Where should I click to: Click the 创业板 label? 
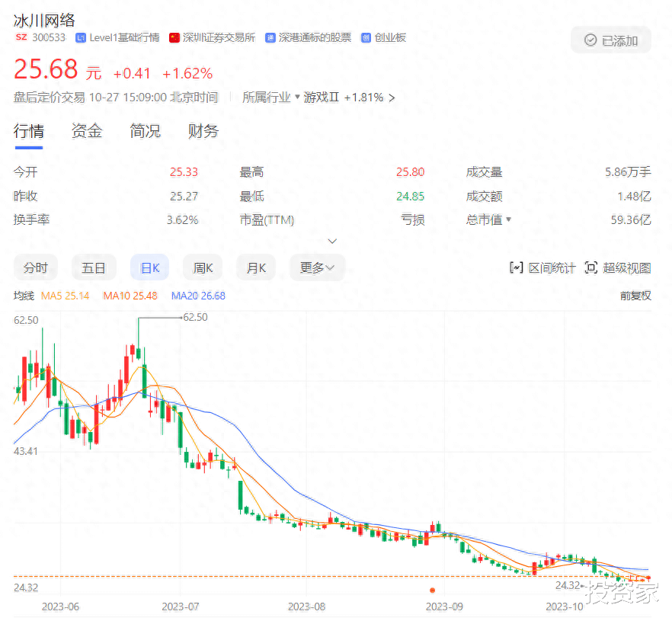tap(390, 37)
